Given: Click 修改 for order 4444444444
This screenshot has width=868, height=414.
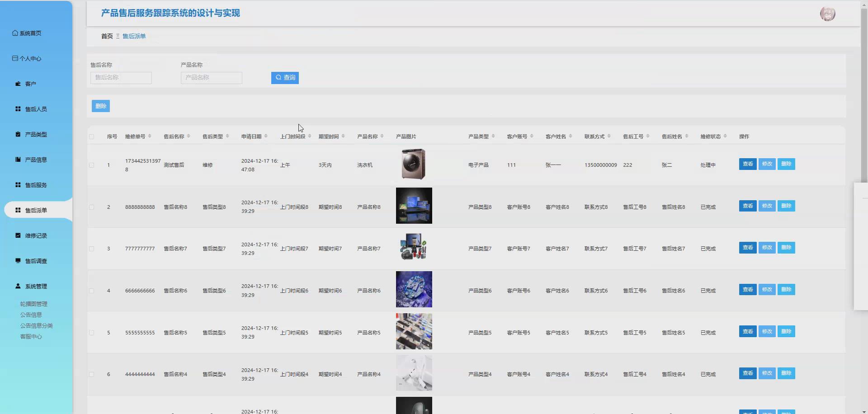Looking at the screenshot, I should click(767, 373).
